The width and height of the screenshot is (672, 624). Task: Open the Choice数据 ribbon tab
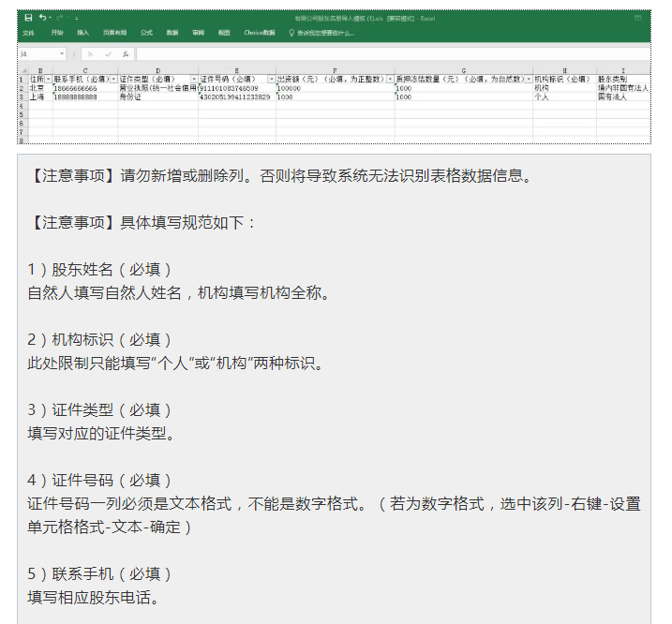[x=260, y=33]
